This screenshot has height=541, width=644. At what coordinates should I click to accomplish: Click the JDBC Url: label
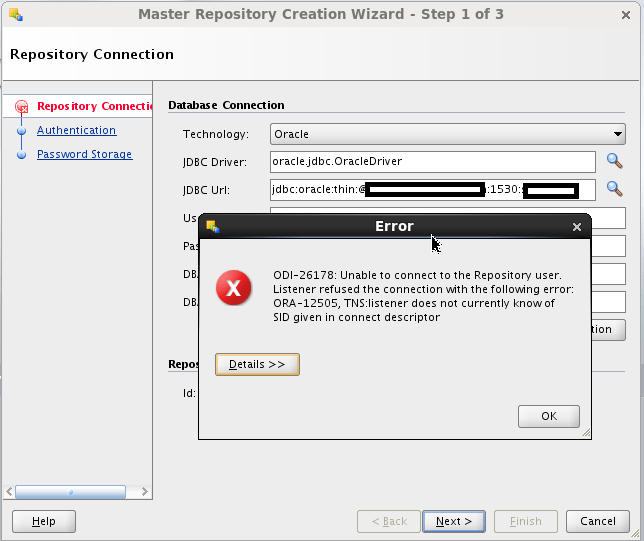click(206, 190)
